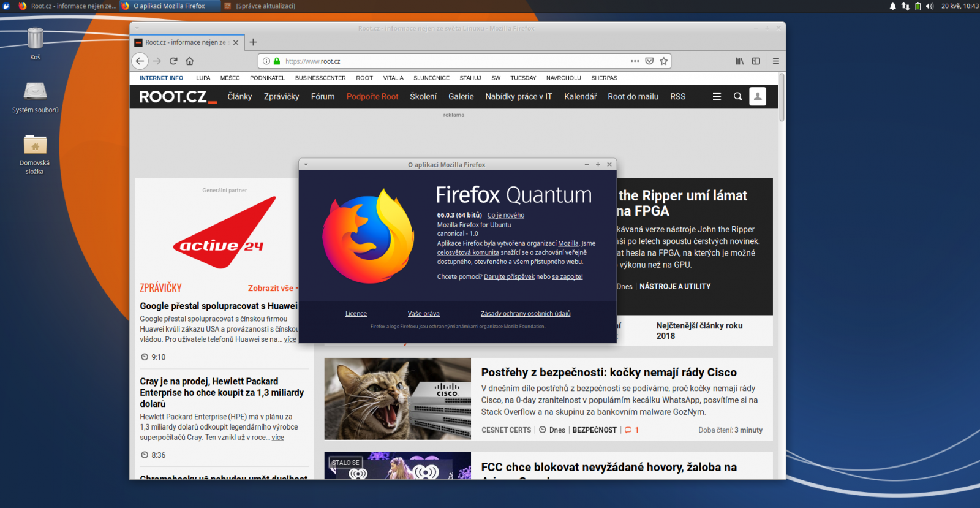980x508 pixels.
Task: Click the Firefox logo in About dialog
Action: [368, 237]
